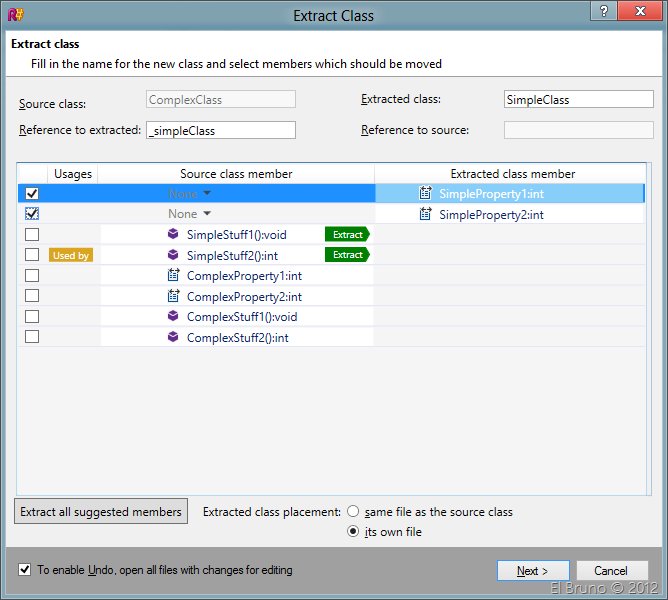Click the property icon beside SimpleProperty1:int
Screen dimensions: 668x600
click(x=426, y=193)
